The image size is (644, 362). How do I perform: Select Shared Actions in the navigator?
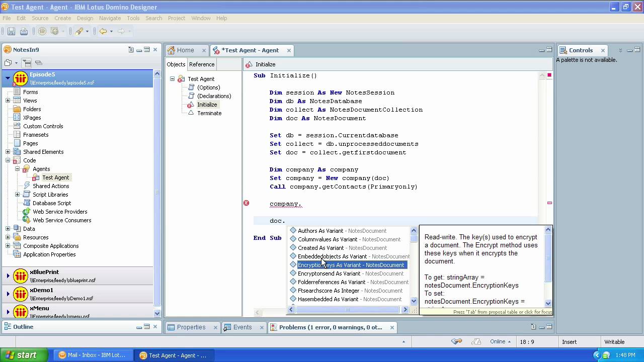pyautogui.click(x=51, y=186)
